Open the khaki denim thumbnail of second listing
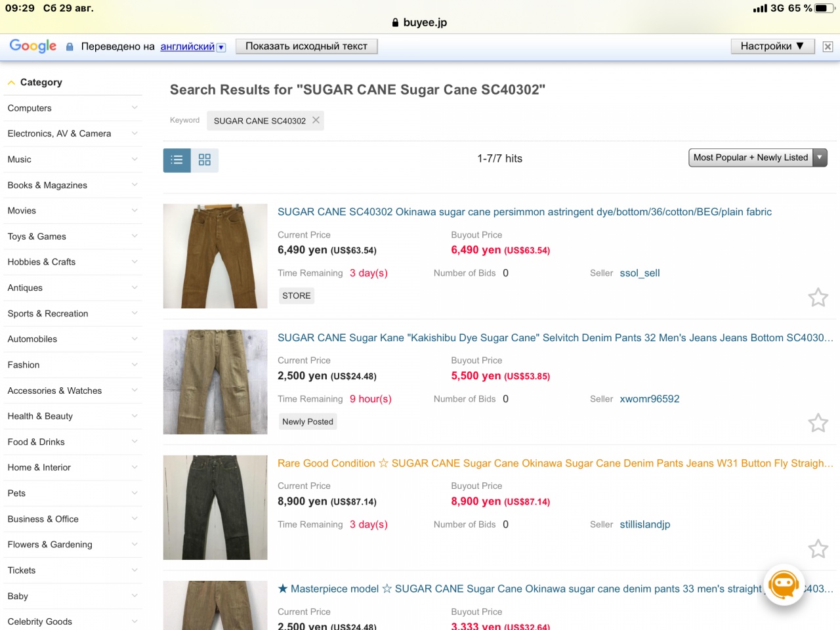The height and width of the screenshot is (630, 840). [215, 382]
